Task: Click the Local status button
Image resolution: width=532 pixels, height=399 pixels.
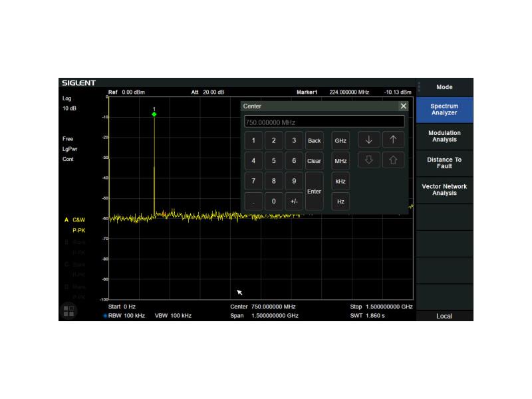Action: [x=444, y=317]
